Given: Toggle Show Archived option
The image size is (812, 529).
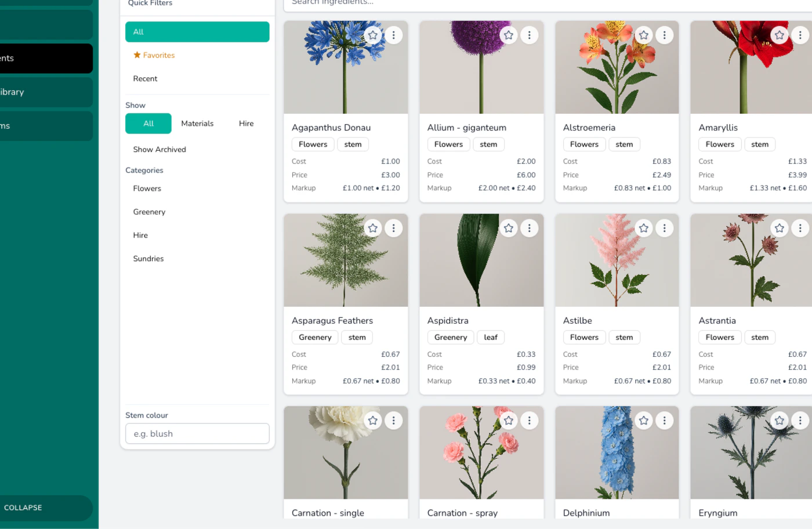Looking at the screenshot, I should pos(197,150).
